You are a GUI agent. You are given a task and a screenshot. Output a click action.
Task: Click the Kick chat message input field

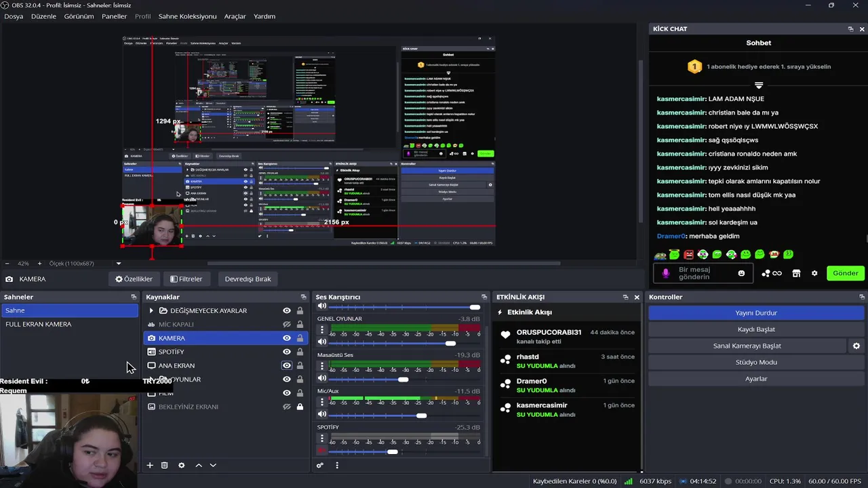tap(703, 273)
